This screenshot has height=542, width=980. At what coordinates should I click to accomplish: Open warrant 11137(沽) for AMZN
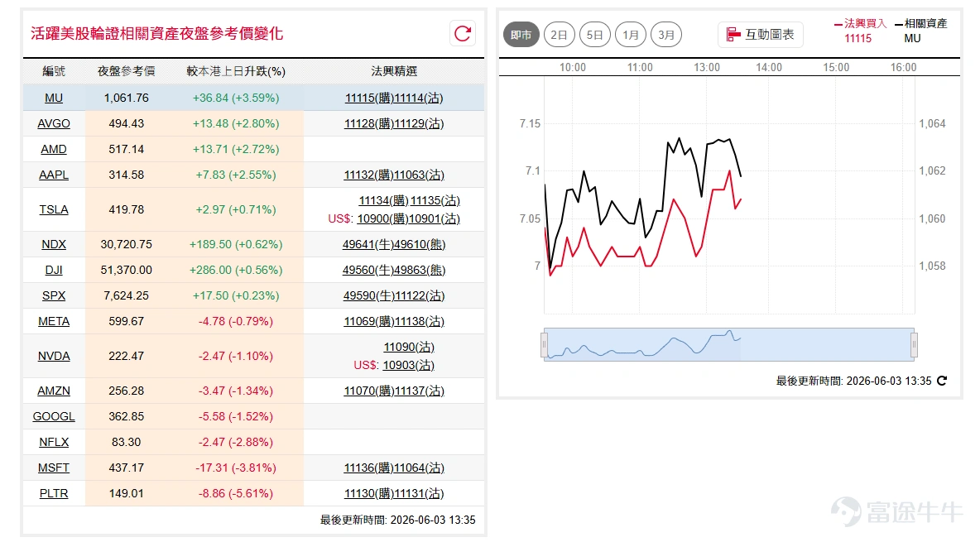(420, 391)
